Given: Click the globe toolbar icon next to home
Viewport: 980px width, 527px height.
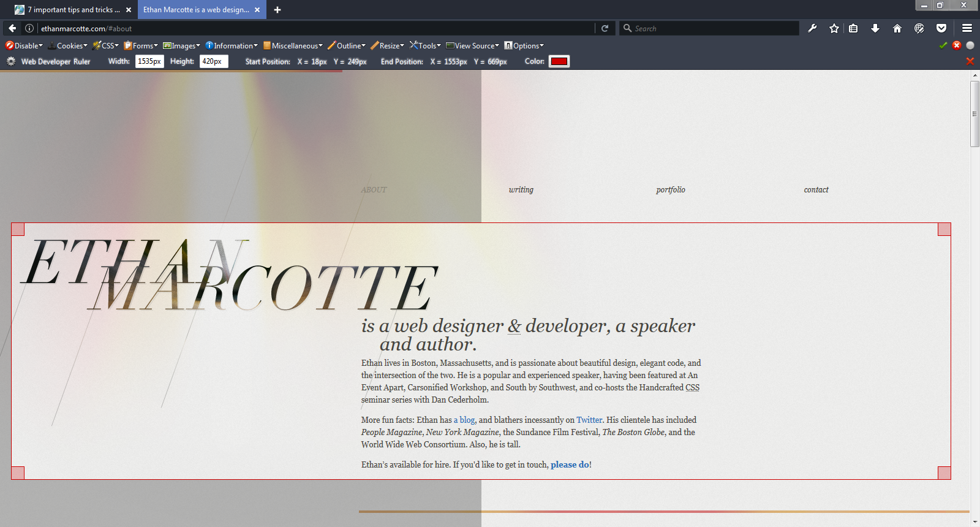Looking at the screenshot, I should [x=919, y=28].
